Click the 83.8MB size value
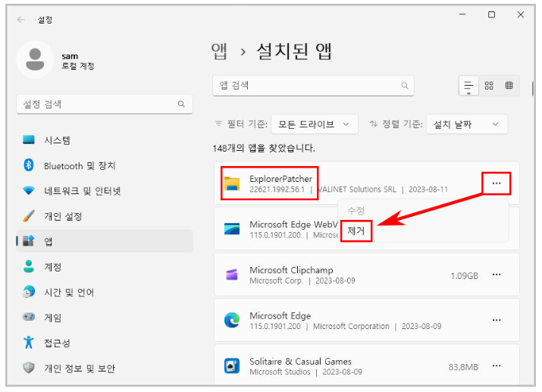Screen dimensions: 542x392 (x=463, y=367)
